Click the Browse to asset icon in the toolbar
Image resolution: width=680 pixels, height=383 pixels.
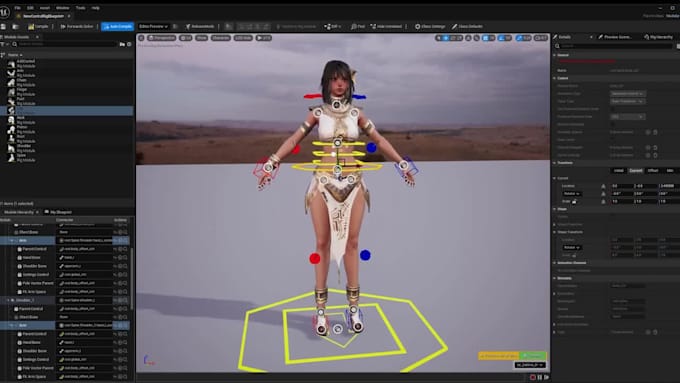click(x=15, y=26)
